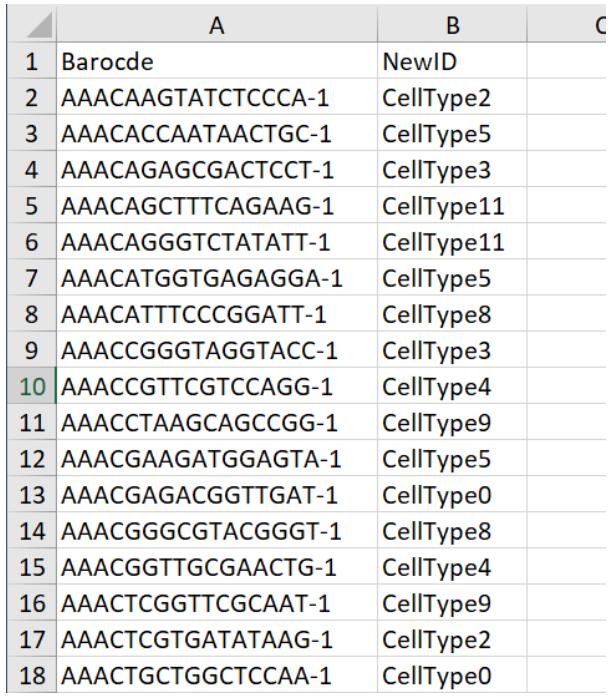614x698 pixels.
Task: Select row 7 header
Action: pyautogui.click(x=28, y=293)
